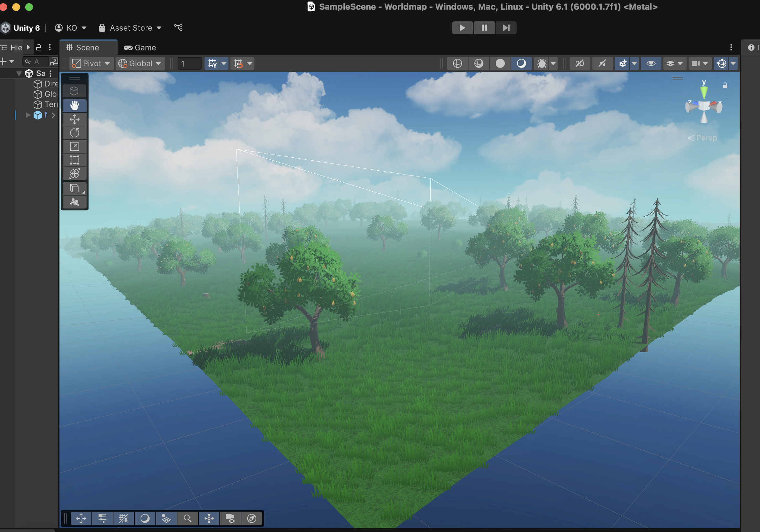Toggle scene visibility eye button

651,63
